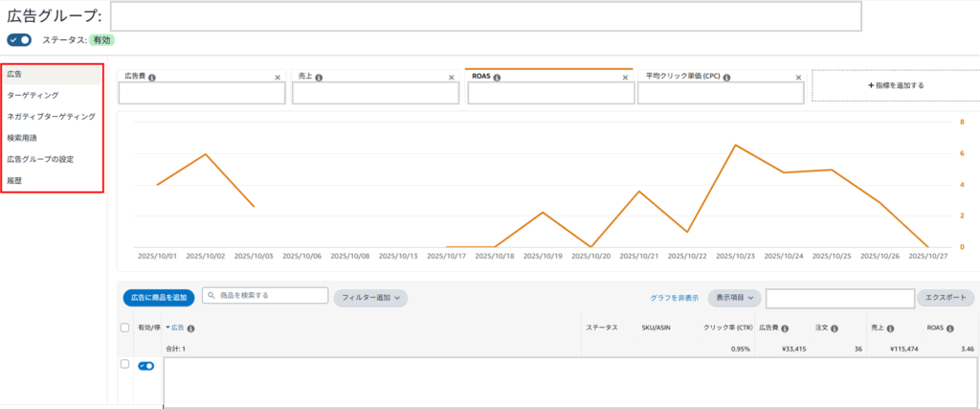Click the 広告に商品を追加 button
Screen dimensions: 980x409
(x=158, y=298)
